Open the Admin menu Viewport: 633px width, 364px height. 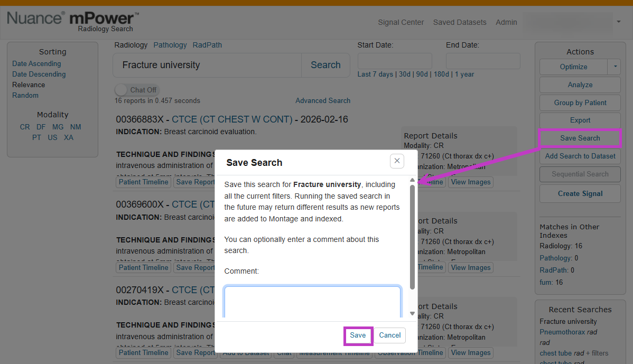(506, 22)
